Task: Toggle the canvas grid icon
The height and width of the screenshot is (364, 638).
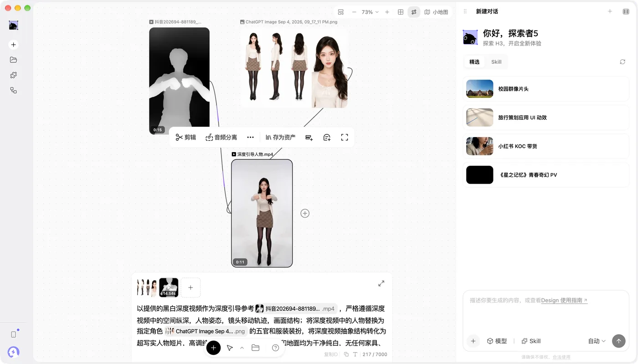Action: (x=401, y=12)
